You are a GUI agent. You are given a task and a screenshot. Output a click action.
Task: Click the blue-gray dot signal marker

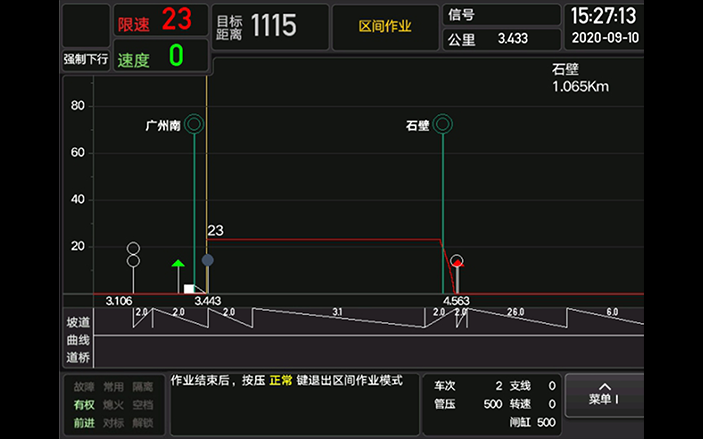pyautogui.click(x=207, y=260)
